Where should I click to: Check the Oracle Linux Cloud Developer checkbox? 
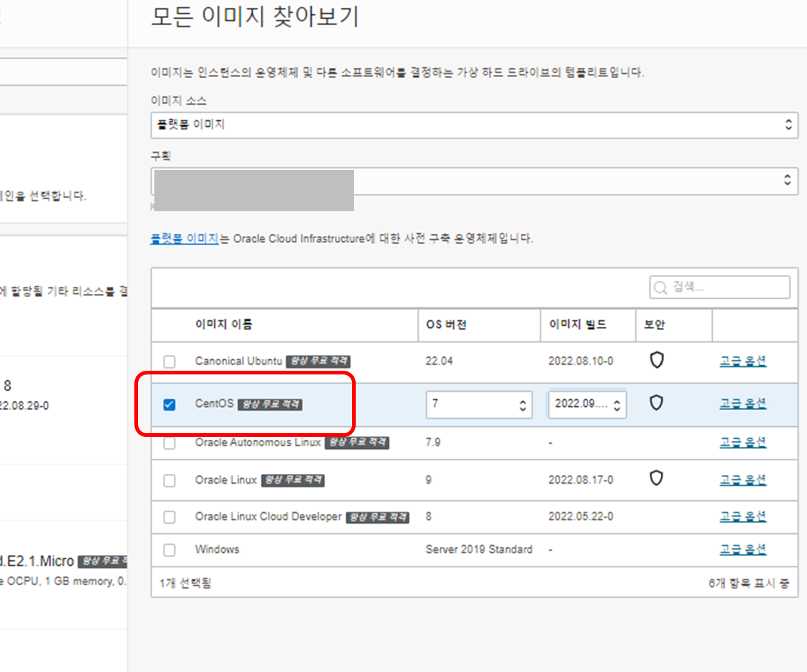click(169, 517)
